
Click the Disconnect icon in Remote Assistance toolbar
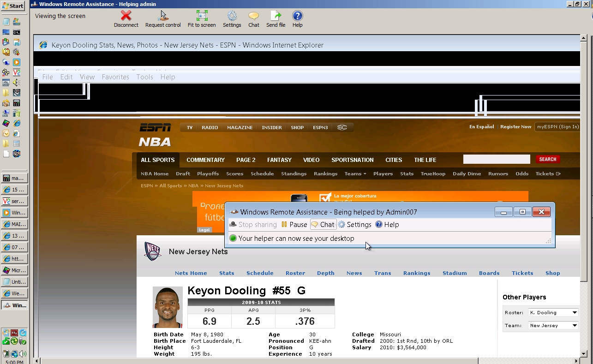pyautogui.click(x=126, y=19)
